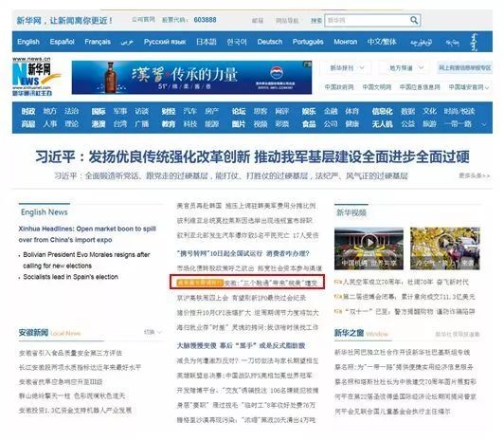This screenshot has width=504, height=441.
Task: Open the 安徽新闻 section heading
Action: [x=33, y=333]
